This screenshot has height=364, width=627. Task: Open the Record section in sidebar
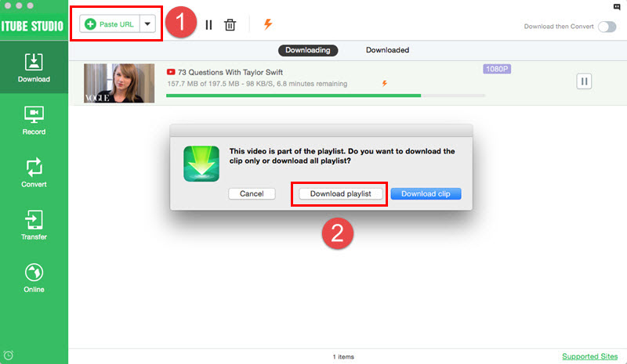pyautogui.click(x=34, y=121)
